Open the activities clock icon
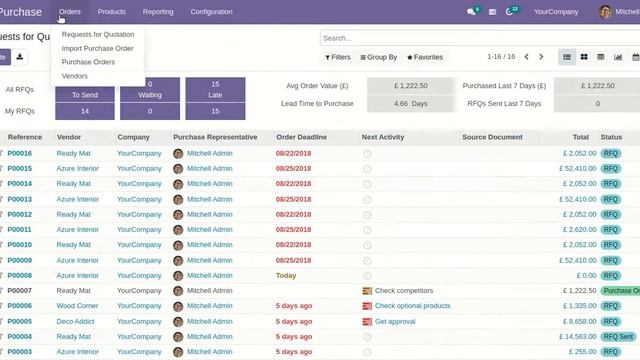This screenshot has width=640, height=360. [x=509, y=12]
